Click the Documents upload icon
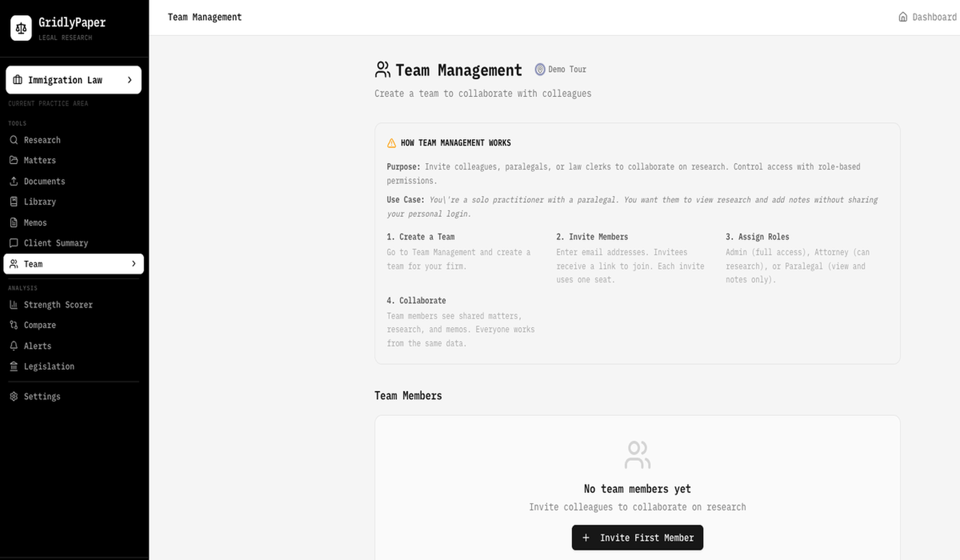The height and width of the screenshot is (560, 960). [x=14, y=181]
